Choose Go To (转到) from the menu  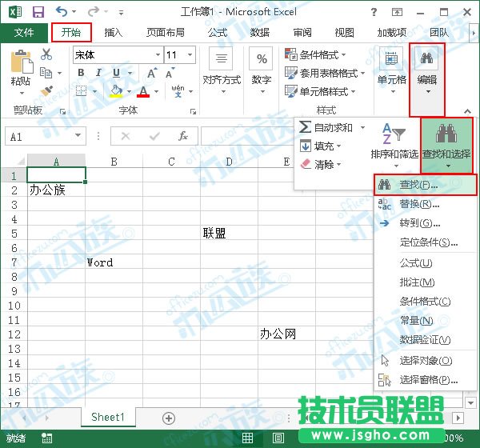[426, 223]
